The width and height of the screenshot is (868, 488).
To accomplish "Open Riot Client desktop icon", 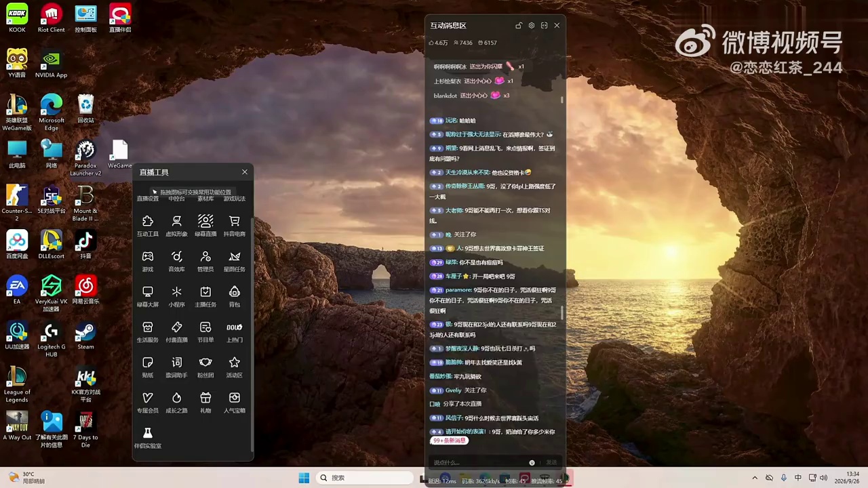I will coord(52,18).
